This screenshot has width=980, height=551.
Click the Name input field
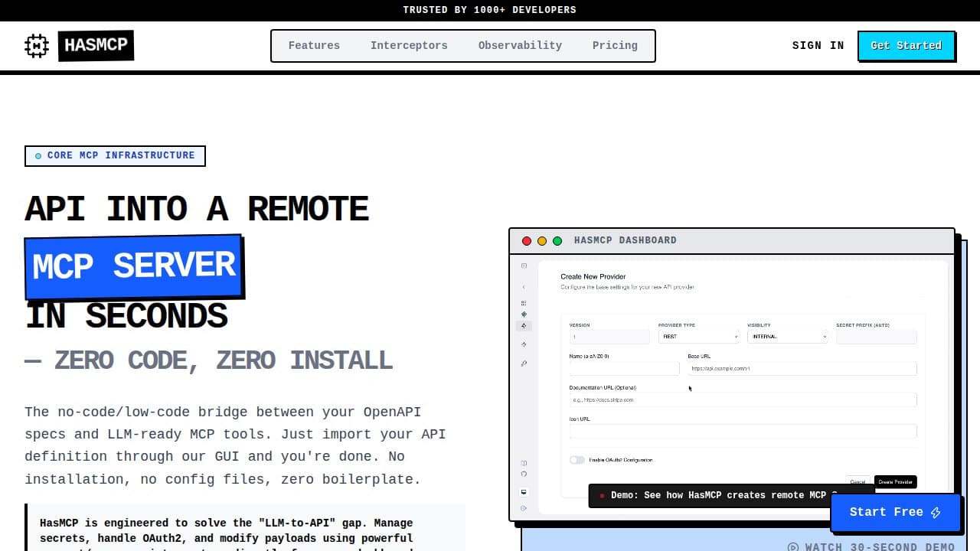624,368
